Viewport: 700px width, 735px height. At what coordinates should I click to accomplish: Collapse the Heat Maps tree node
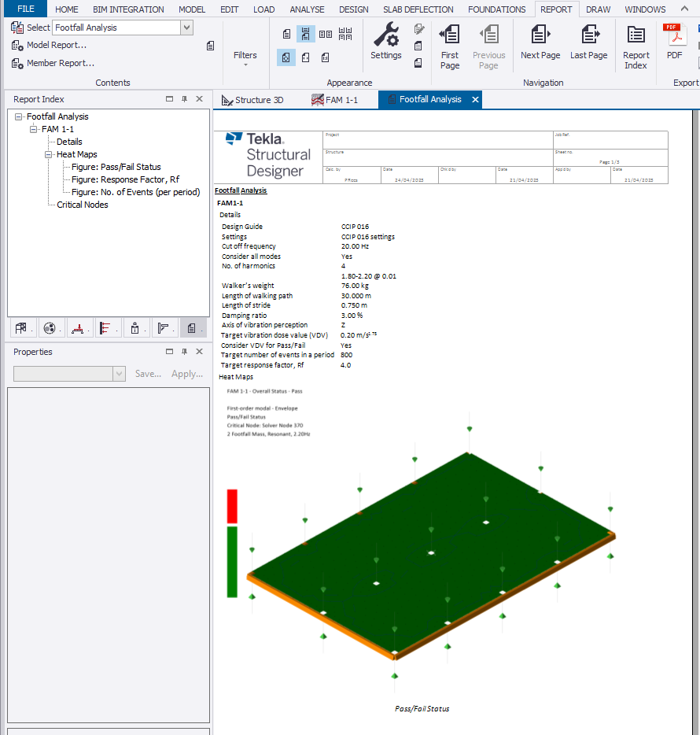click(x=49, y=155)
